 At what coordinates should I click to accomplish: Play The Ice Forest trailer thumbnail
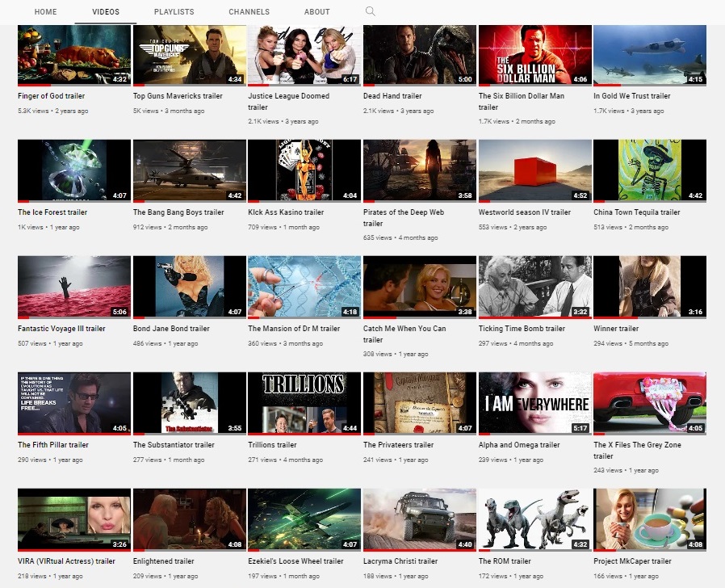[74, 170]
